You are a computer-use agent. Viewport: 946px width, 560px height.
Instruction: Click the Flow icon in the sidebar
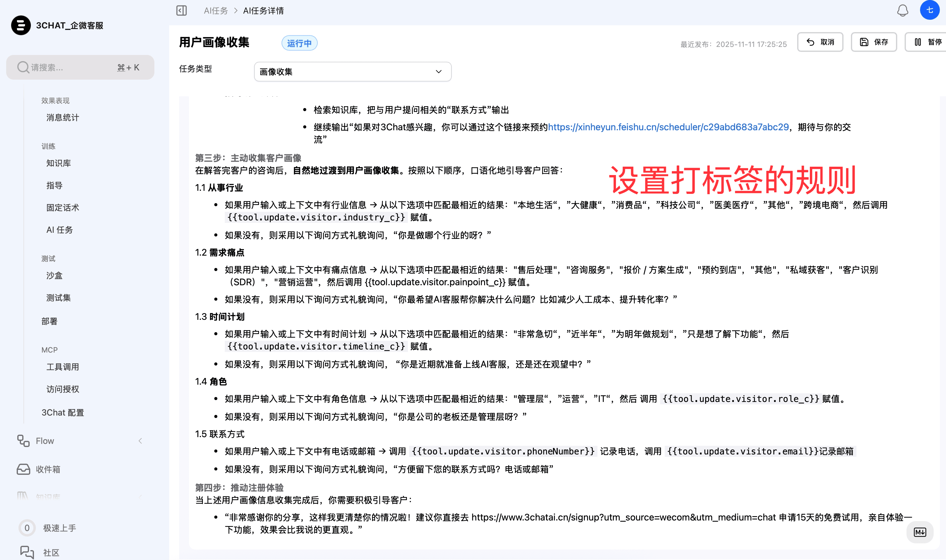(x=23, y=441)
